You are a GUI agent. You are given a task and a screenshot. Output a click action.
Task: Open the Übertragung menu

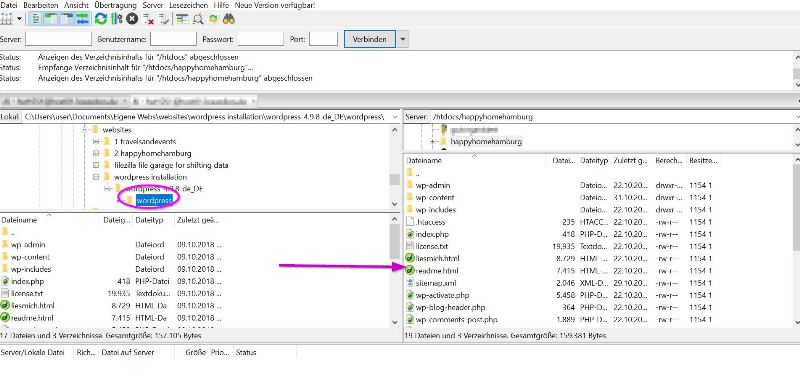click(115, 5)
